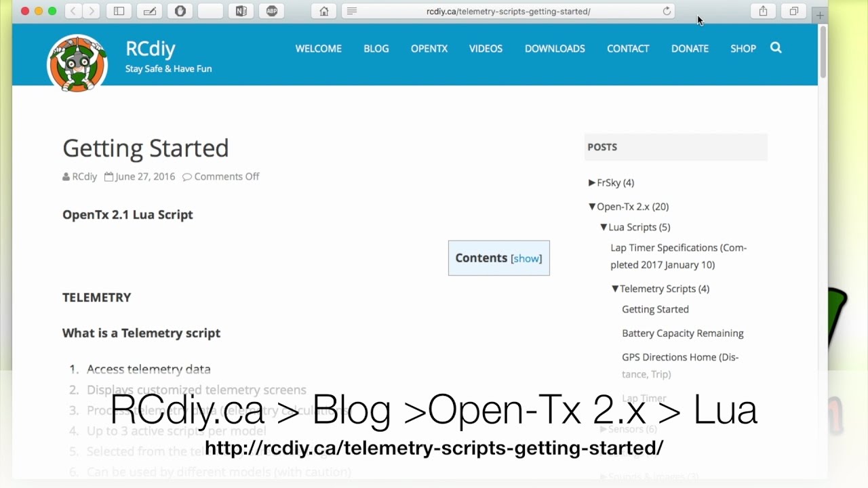The width and height of the screenshot is (868, 488).
Task: Open Lap Timer Specifications post link
Action: 678,256
